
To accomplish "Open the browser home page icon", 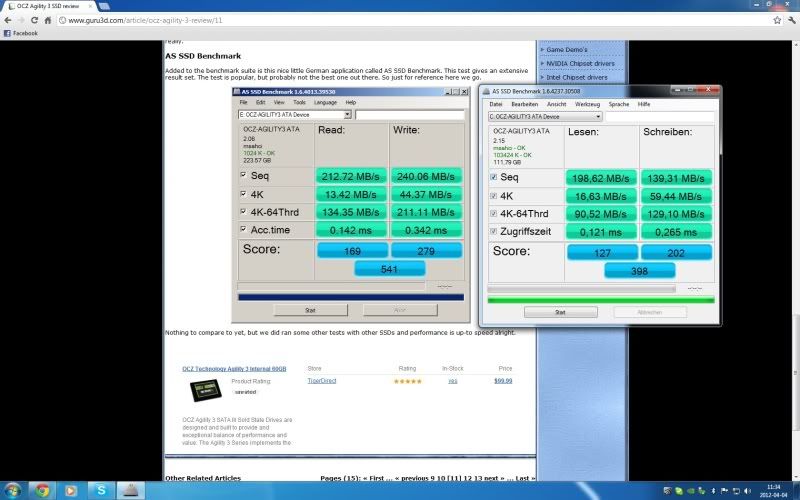I will (47, 20).
